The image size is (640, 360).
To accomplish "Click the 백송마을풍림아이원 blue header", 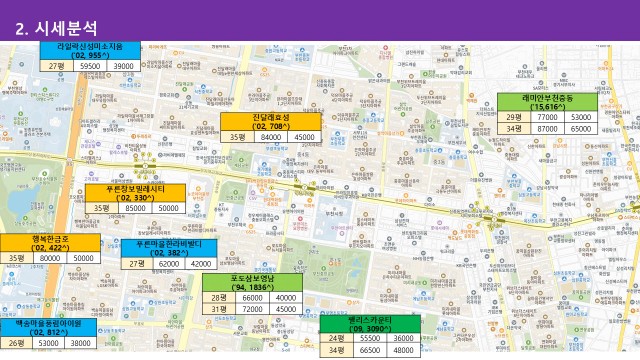I will 48,328.
